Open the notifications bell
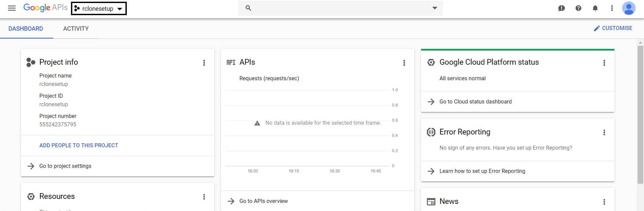Image resolution: width=644 pixels, height=211 pixels. point(595,8)
